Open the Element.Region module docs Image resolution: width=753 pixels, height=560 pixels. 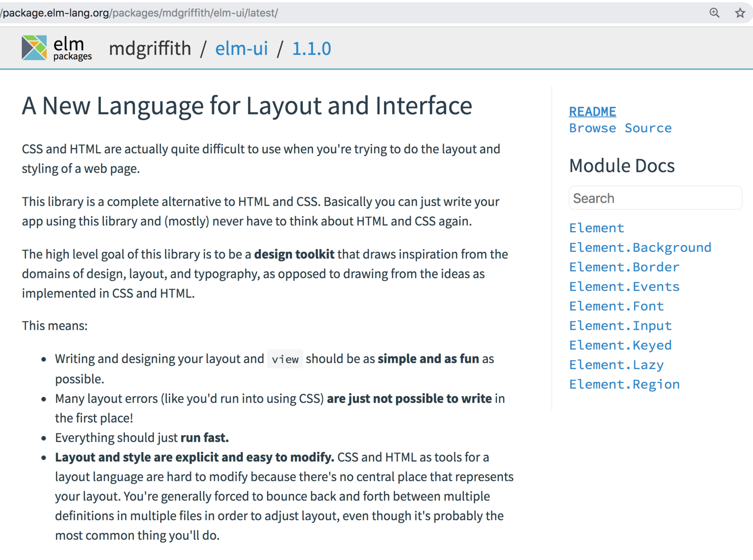624,384
